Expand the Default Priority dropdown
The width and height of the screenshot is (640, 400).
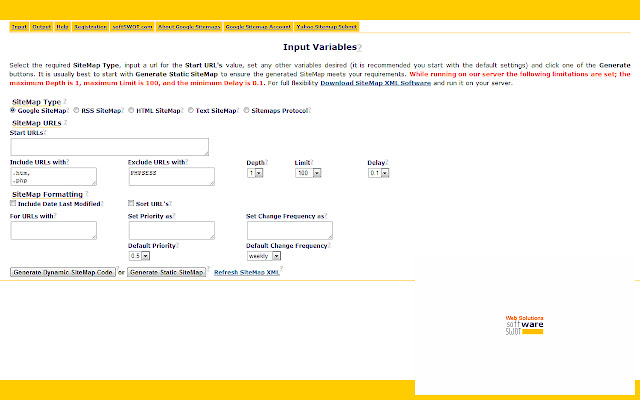pos(140,256)
